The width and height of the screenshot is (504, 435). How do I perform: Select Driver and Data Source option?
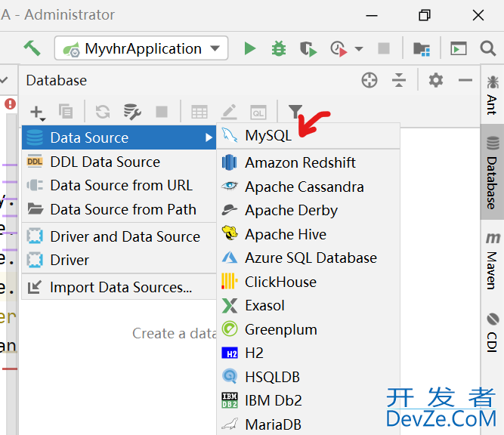tap(119, 236)
